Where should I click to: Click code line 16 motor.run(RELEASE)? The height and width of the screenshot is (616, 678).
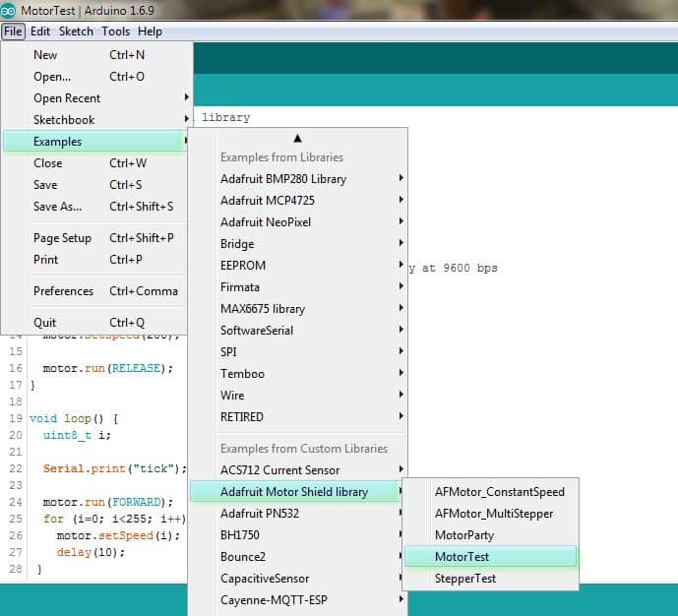(107, 368)
